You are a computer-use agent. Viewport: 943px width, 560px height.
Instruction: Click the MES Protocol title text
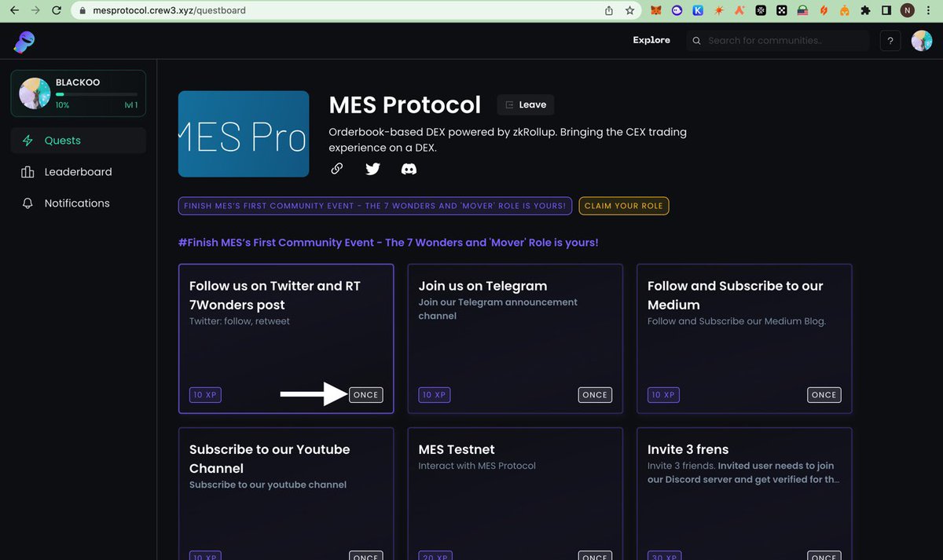[x=405, y=104]
